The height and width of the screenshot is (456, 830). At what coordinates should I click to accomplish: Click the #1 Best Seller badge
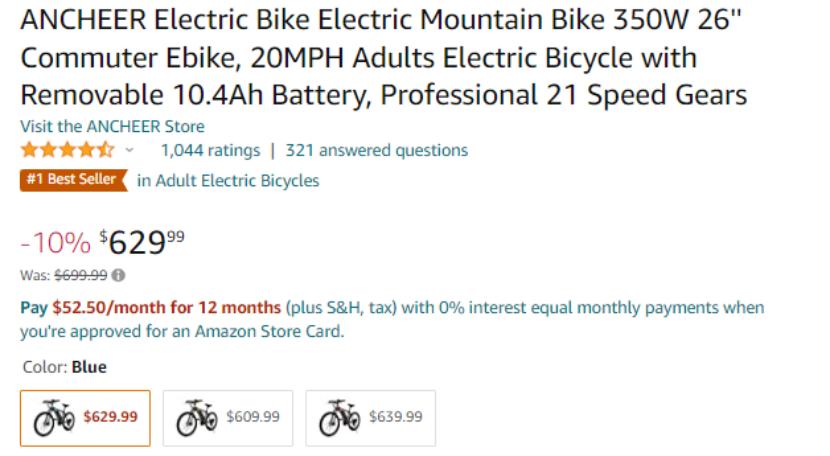coord(74,180)
